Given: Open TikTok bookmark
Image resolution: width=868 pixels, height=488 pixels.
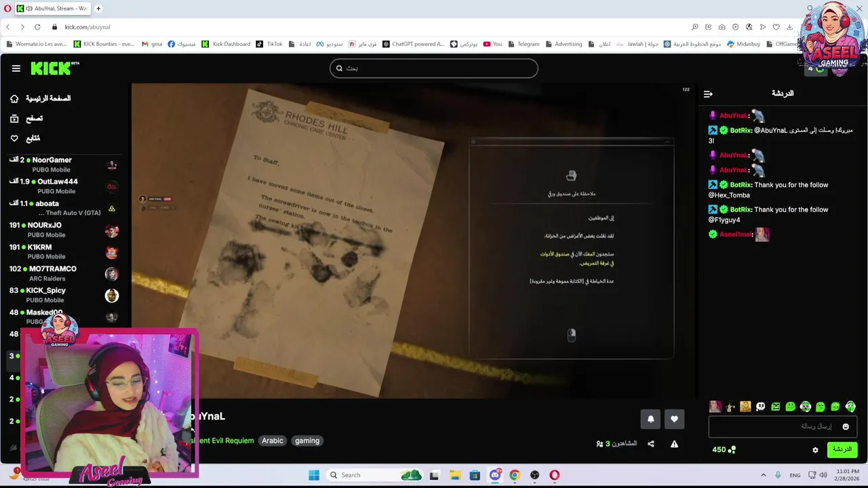Looking at the screenshot, I should click(269, 44).
